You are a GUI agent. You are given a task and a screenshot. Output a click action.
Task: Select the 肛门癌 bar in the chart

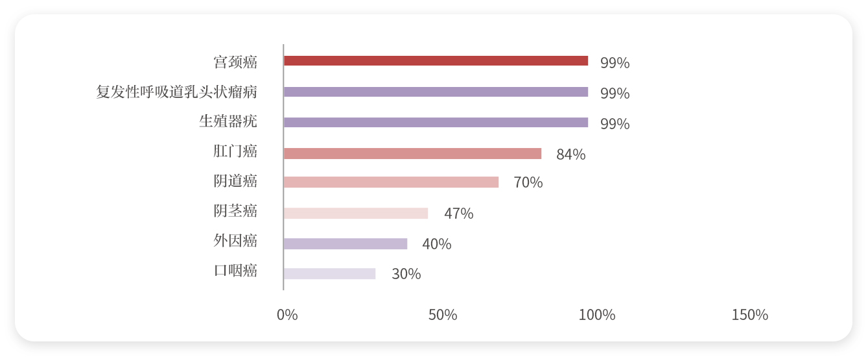point(412,154)
